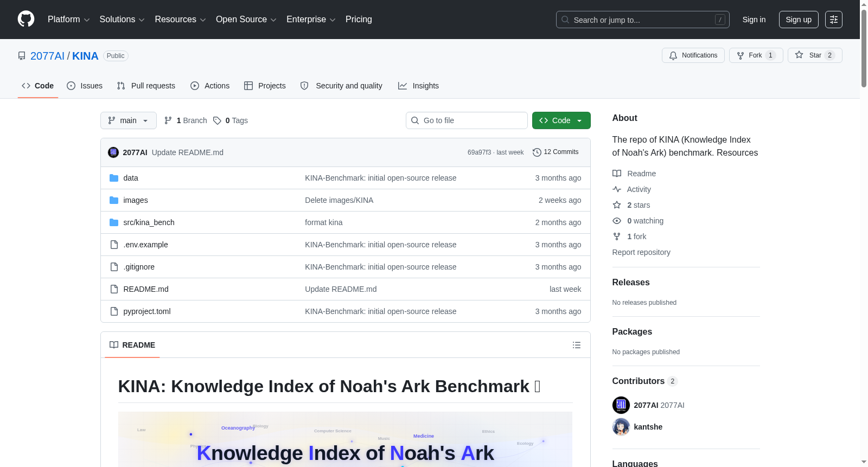This screenshot has width=868, height=467.
Task: Expand the Open Source menu
Action: (x=246, y=20)
